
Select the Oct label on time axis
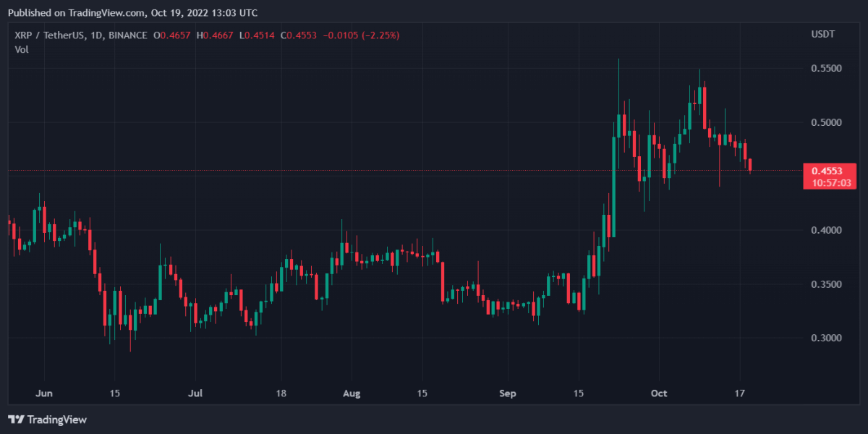point(659,393)
